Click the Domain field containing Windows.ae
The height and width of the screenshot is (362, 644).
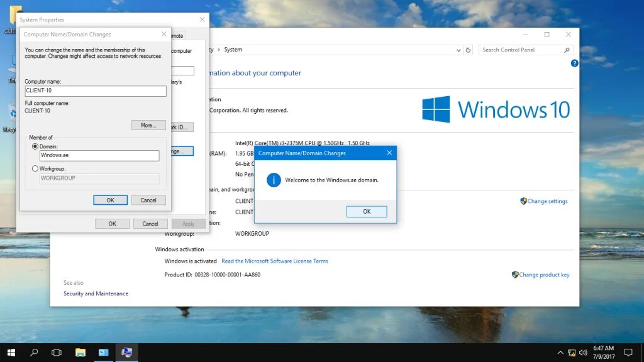coord(99,155)
